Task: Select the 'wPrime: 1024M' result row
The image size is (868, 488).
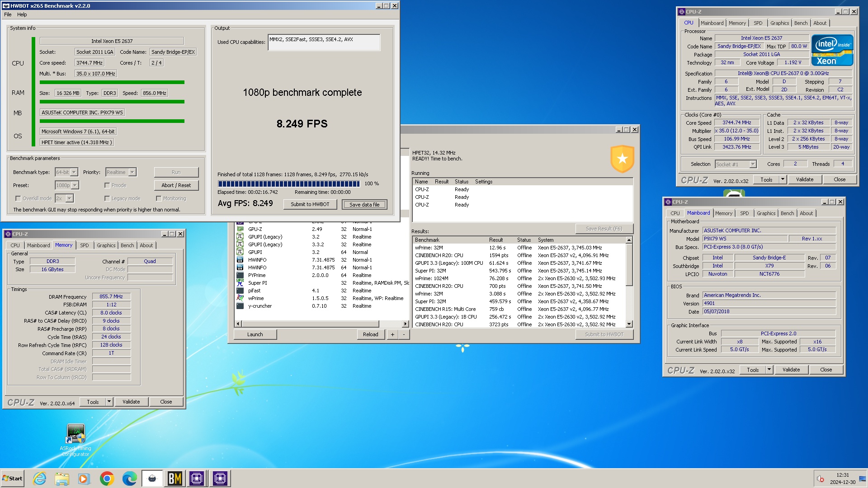Action: [x=519, y=278]
